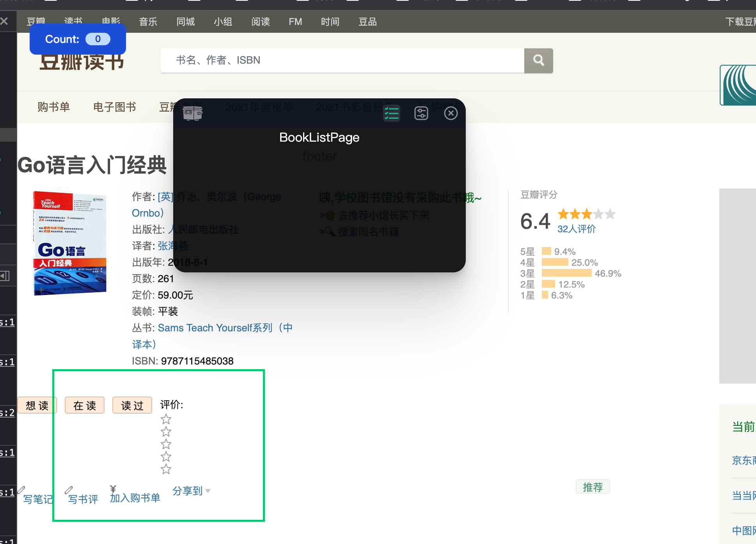Click the 推荐 button

[593, 487]
